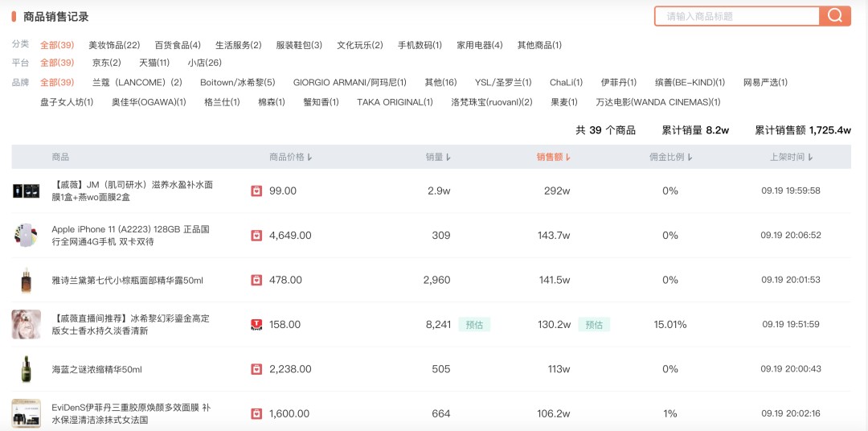868x431 pixels.
Task: Open Estée Lauder serum bottle thumbnail
Action: 26,281
